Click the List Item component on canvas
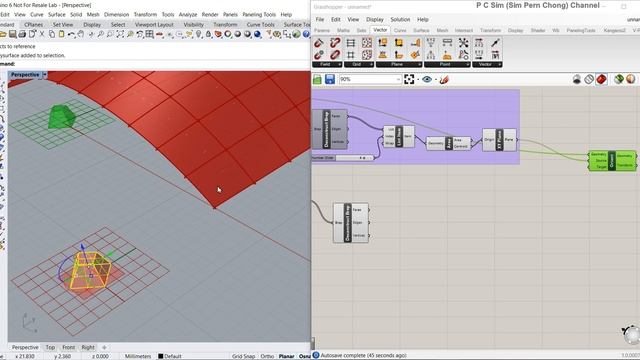The width and height of the screenshot is (640, 360). pos(399,136)
